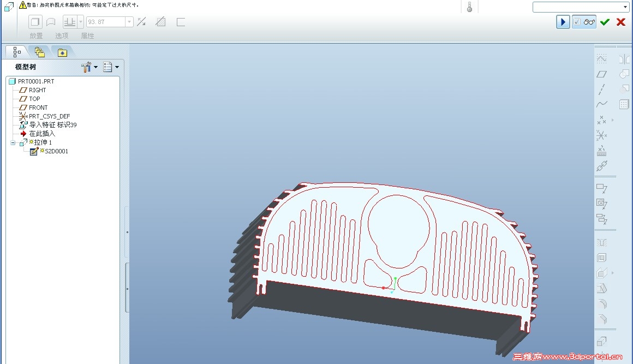The width and height of the screenshot is (633, 364).
Task: Click the draft tool icon
Action: coord(601,288)
